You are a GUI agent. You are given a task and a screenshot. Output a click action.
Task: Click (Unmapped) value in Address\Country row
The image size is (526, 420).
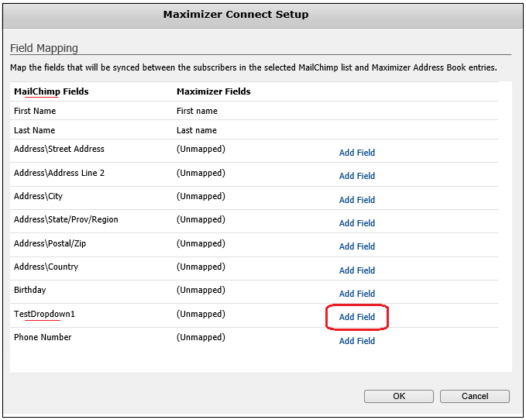[x=201, y=267]
